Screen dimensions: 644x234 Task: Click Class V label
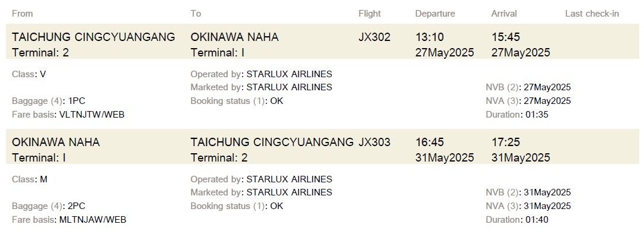pos(28,74)
